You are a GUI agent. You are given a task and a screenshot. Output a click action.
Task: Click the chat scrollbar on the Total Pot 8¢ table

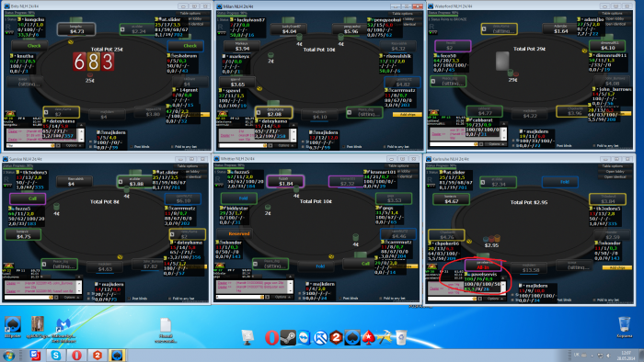[80, 287]
